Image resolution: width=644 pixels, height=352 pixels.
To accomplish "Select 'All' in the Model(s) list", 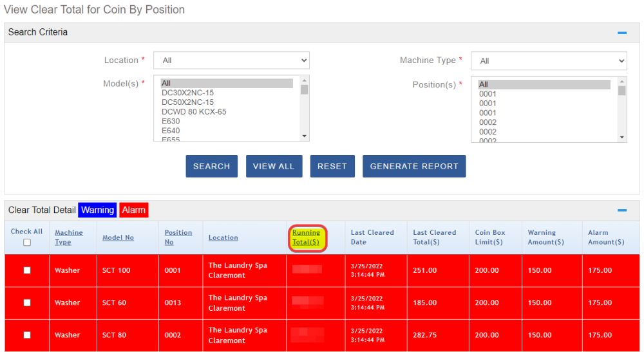I will (227, 83).
